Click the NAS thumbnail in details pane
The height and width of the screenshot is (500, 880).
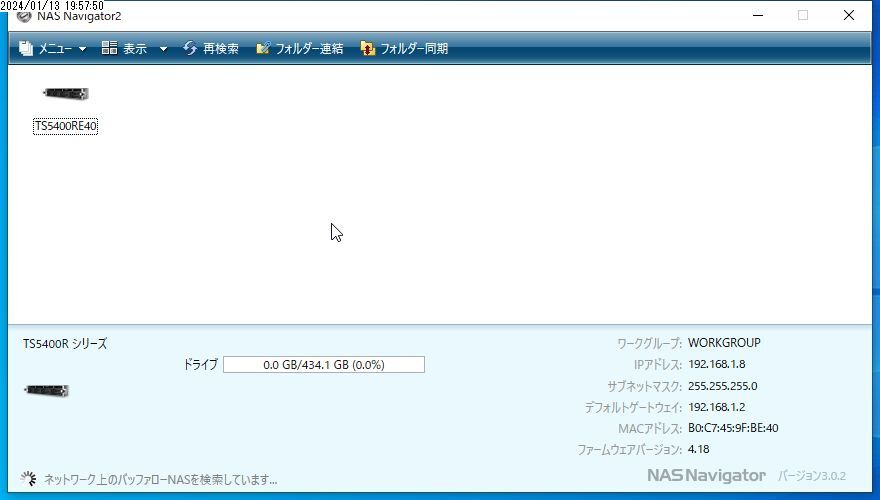click(x=47, y=391)
